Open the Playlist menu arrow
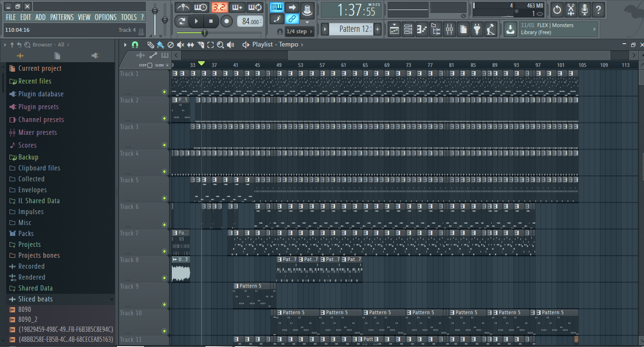 (x=125, y=45)
